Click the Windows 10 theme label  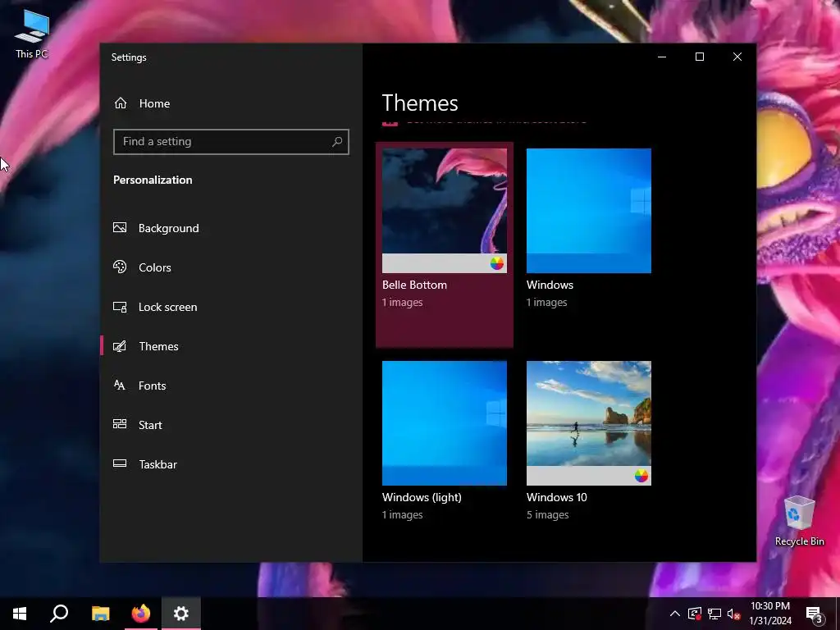pyautogui.click(x=557, y=497)
